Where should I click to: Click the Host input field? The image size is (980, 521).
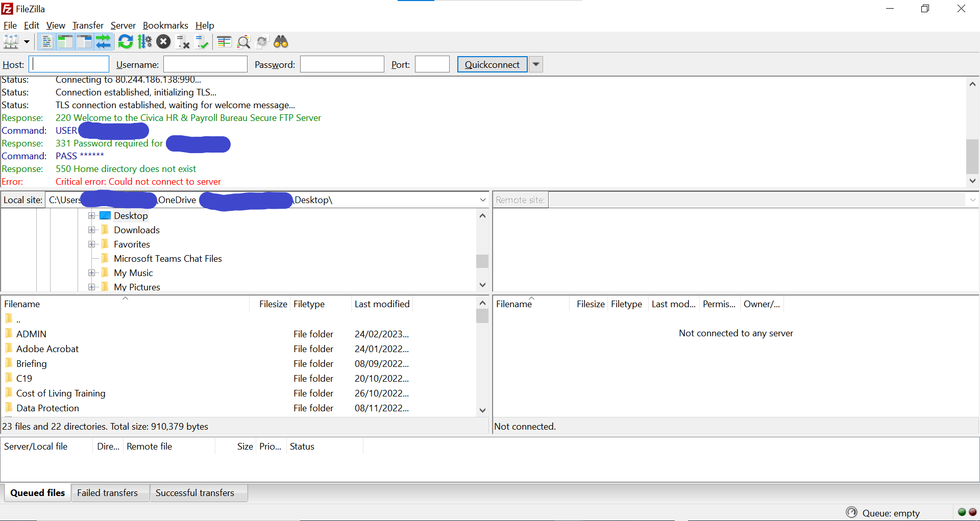coord(69,64)
